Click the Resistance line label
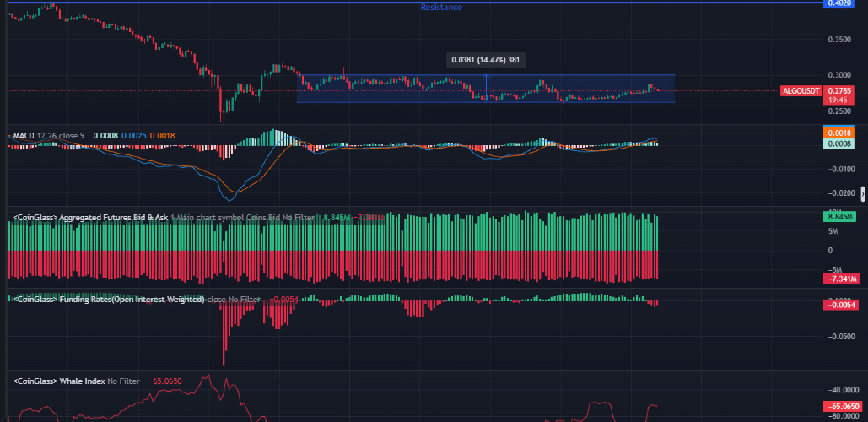The height and width of the screenshot is (422, 868). coord(441,8)
